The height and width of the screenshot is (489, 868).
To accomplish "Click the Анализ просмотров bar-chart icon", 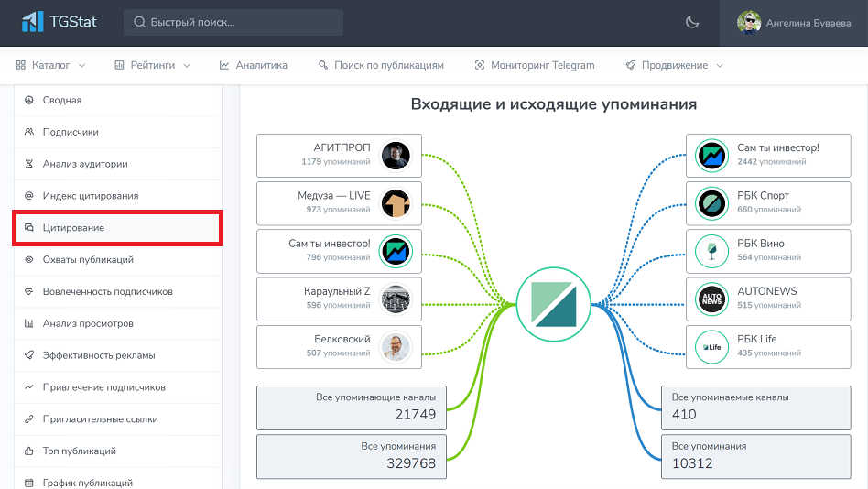I will click(x=28, y=323).
